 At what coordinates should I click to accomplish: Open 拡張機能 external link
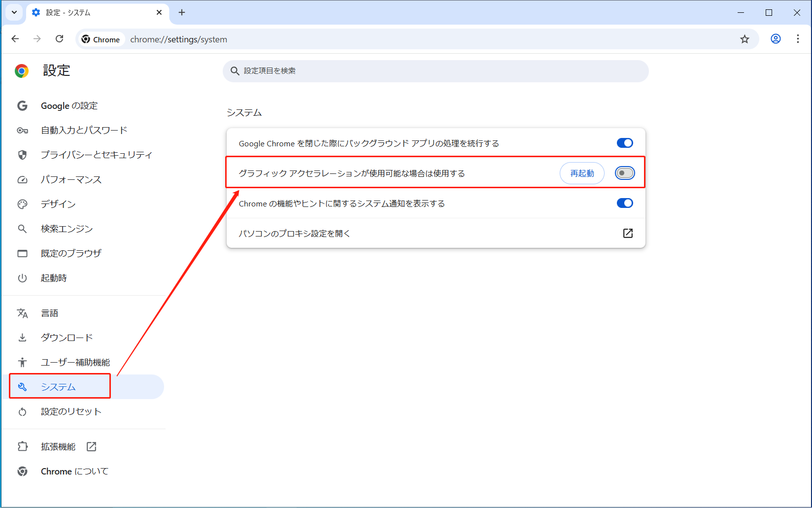pyautogui.click(x=92, y=446)
